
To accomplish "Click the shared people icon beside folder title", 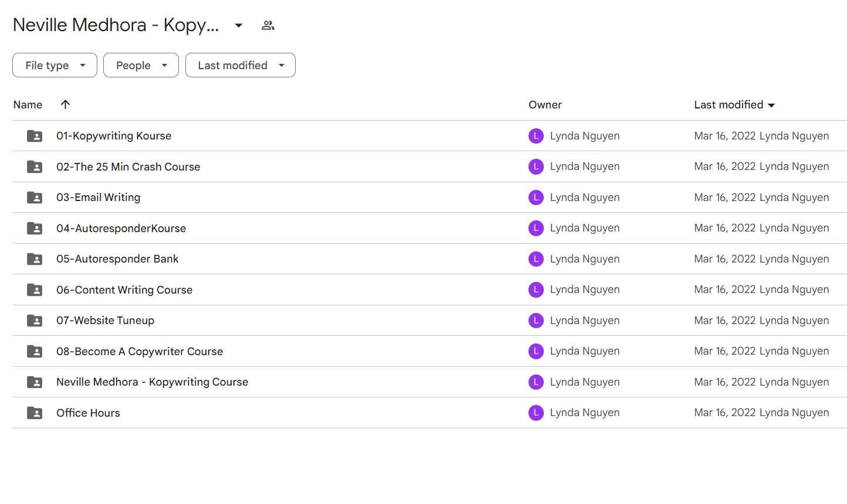I will pos(268,25).
